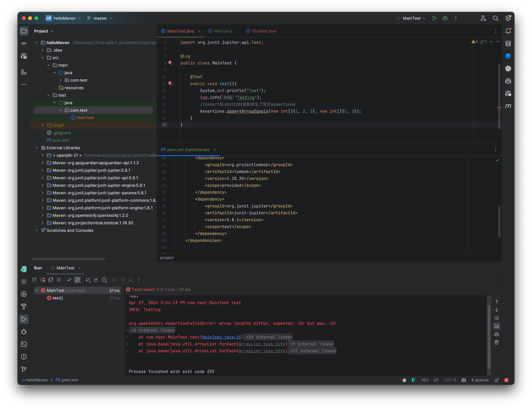Disable the Show Ignored tests filter
Screen dimensions: 532x408
[77, 280]
